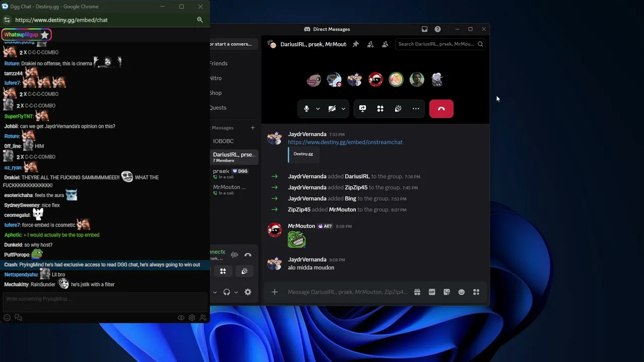Attach a file with the plus button
The height and width of the screenshot is (362, 644).
pos(275,292)
